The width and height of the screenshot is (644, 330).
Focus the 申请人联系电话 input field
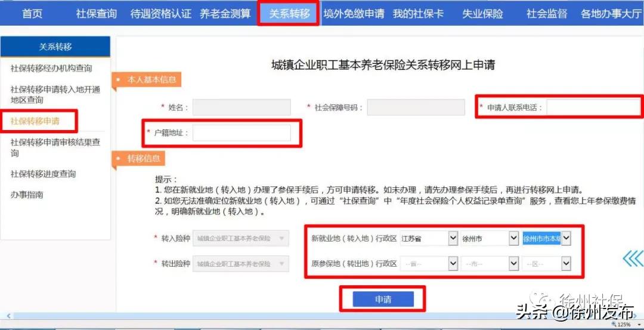click(593, 107)
